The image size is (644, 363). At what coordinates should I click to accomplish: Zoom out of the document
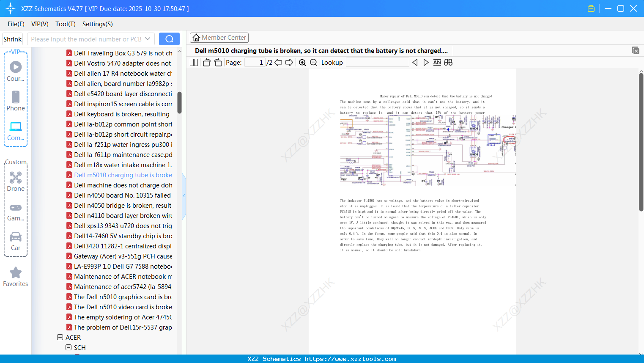click(313, 63)
